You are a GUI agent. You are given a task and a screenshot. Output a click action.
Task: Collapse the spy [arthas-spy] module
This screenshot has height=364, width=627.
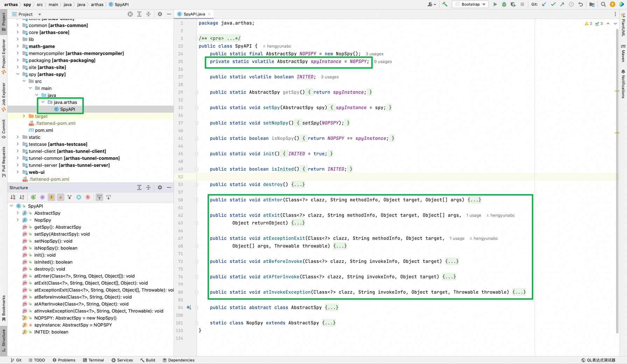pos(17,74)
